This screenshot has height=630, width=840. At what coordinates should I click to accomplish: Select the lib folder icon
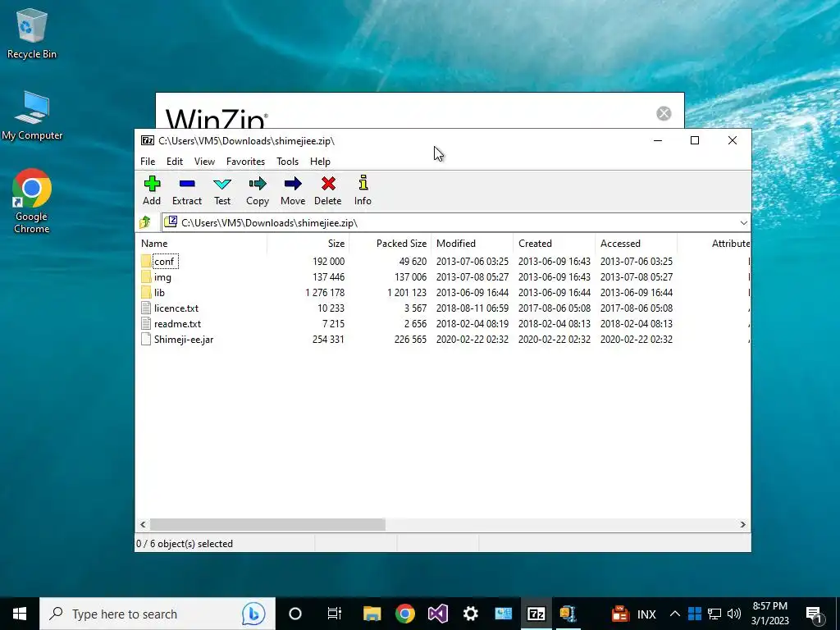(146, 293)
